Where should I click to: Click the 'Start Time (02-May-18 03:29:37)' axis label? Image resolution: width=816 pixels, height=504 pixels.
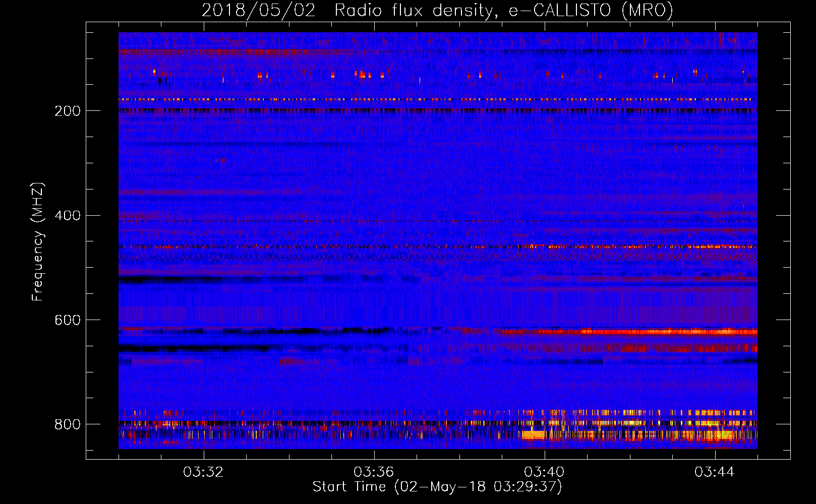coord(437,487)
